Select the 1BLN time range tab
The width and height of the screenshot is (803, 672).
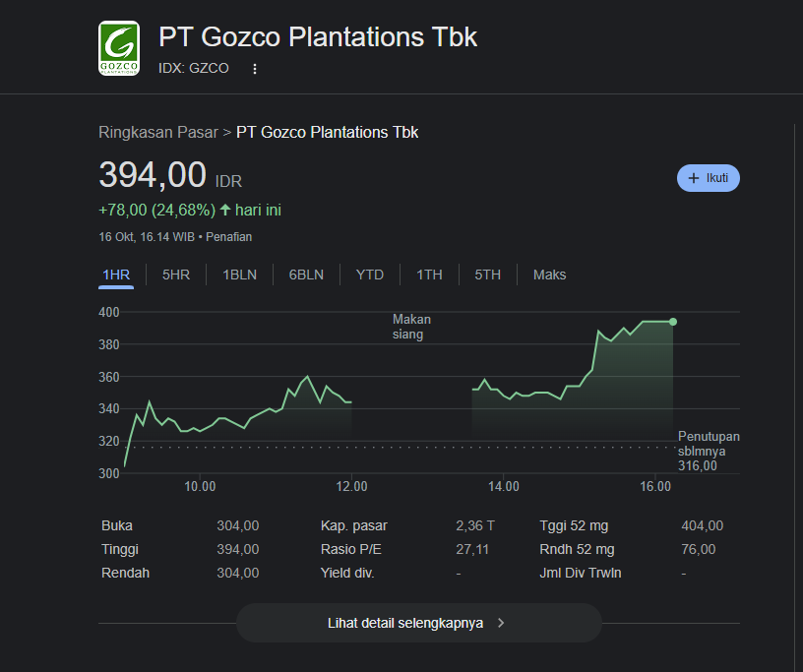(239, 275)
